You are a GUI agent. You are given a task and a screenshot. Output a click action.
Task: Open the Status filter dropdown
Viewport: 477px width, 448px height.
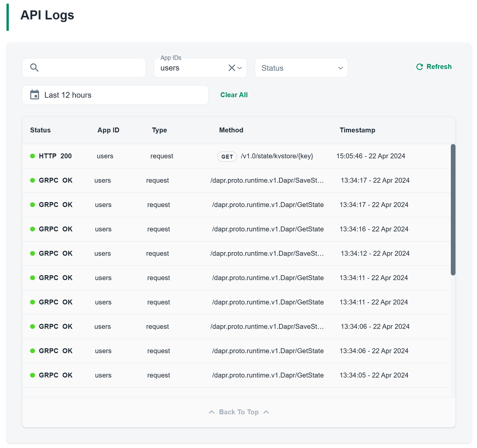click(x=301, y=68)
